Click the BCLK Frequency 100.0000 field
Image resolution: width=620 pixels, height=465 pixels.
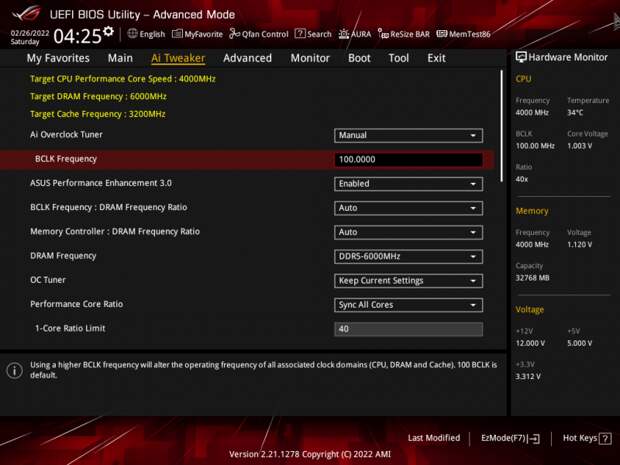click(x=408, y=160)
